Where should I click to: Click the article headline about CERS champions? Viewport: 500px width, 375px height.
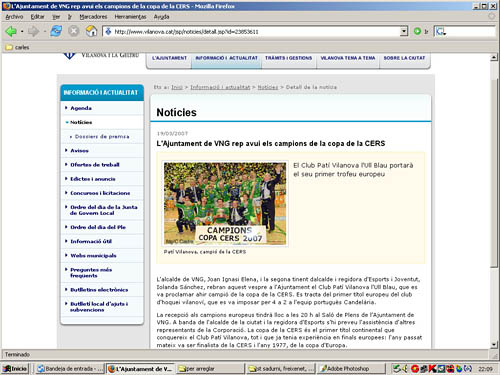[271, 144]
